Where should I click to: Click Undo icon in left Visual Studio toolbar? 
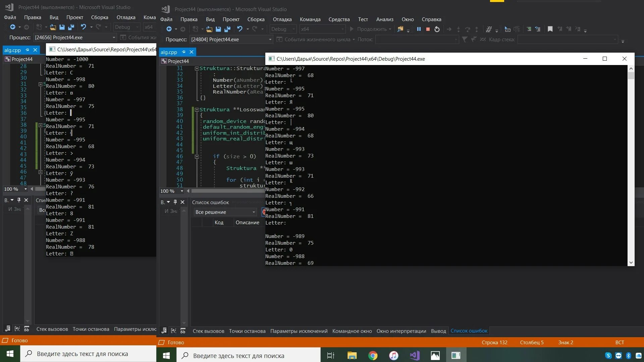(83, 27)
